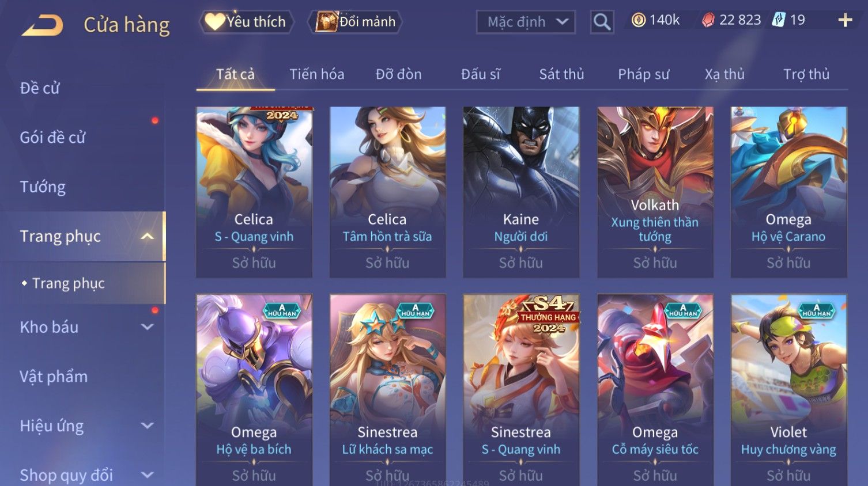Click the plus icon to add currency
This screenshot has height=486, width=868.
[x=845, y=21]
